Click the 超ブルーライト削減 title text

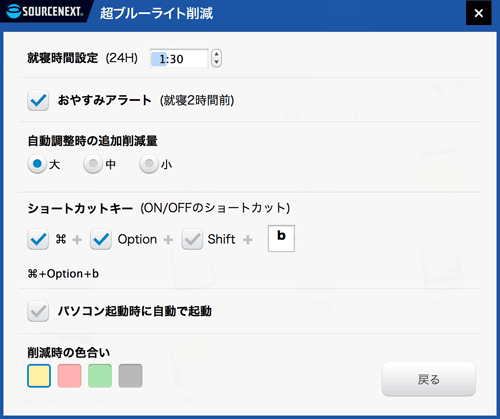coord(156,13)
